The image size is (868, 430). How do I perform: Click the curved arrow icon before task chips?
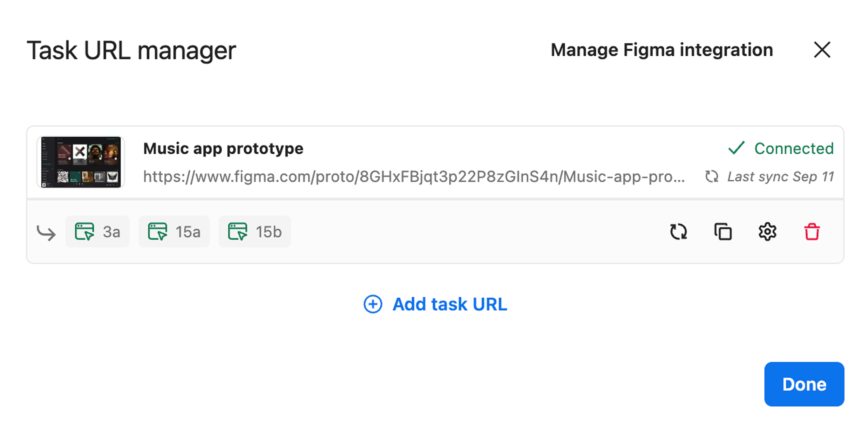pyautogui.click(x=46, y=233)
